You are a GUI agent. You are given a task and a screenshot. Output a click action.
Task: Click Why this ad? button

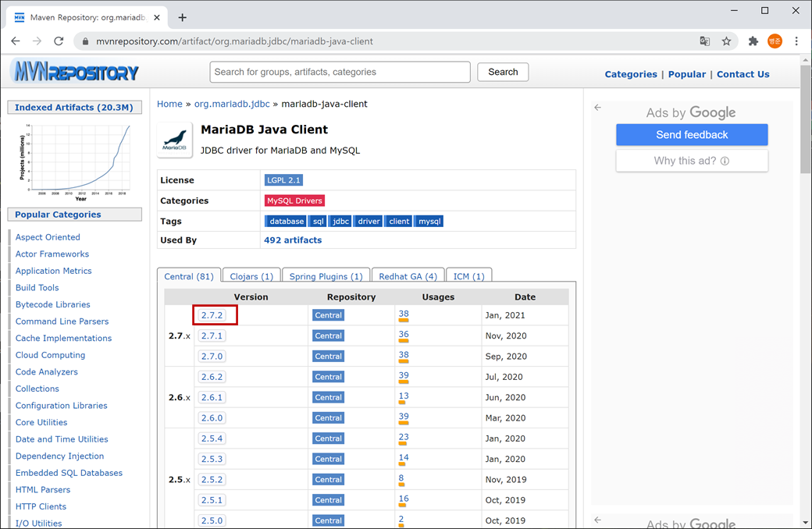[x=692, y=161]
